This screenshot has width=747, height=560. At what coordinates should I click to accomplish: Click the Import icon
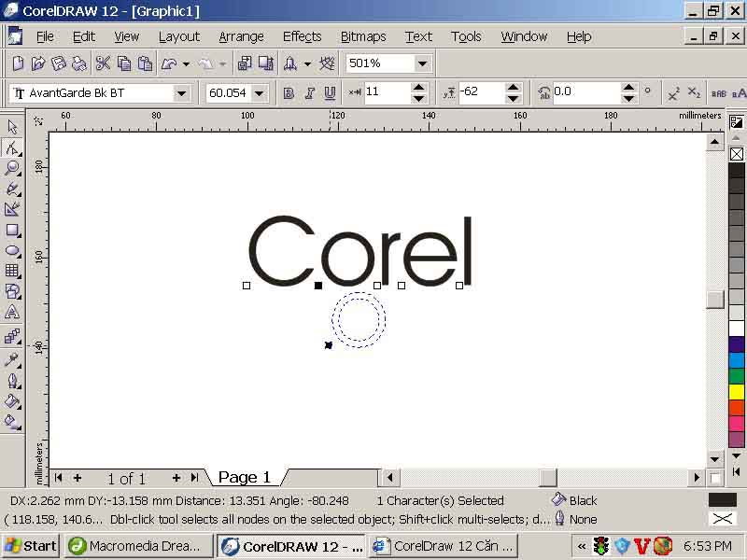click(245, 63)
